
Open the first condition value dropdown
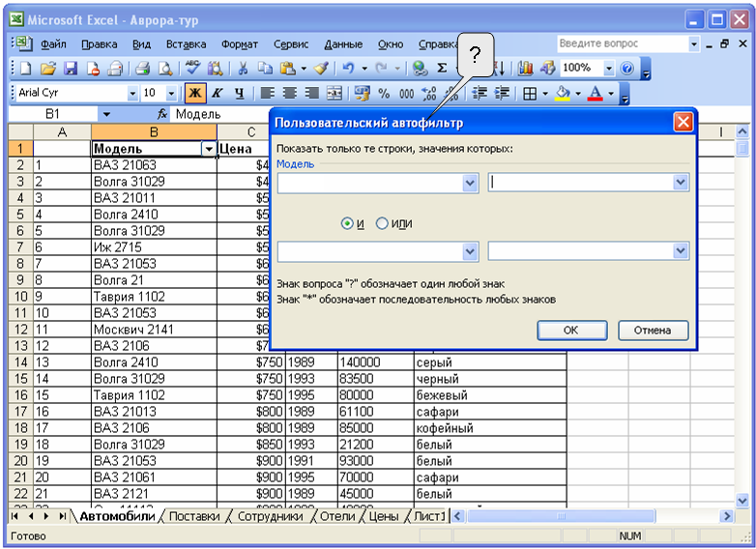[x=681, y=183]
